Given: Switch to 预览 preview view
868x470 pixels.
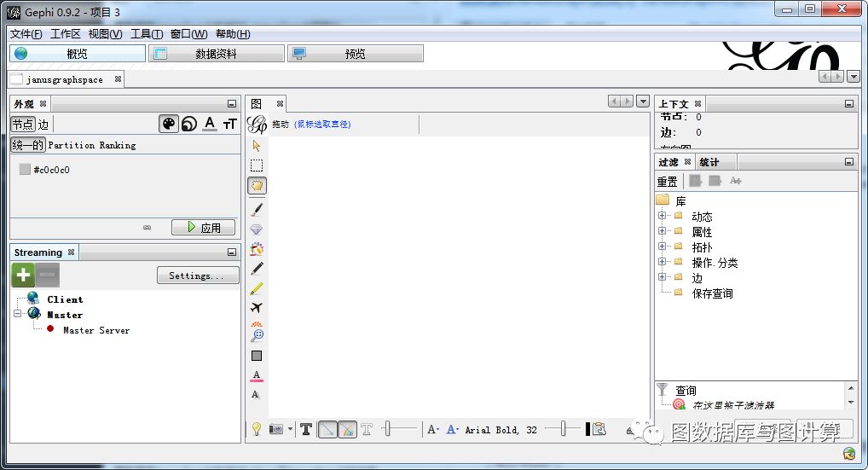Looking at the screenshot, I should (x=356, y=54).
